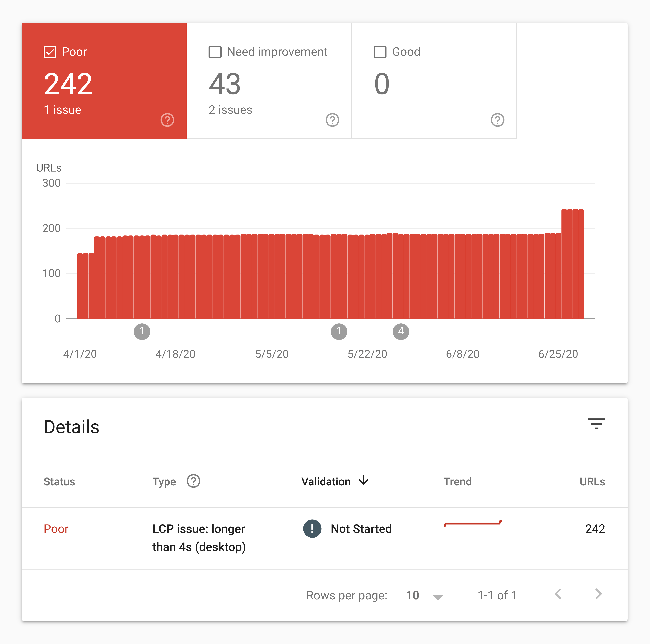Click the Validation sort arrow
650x644 pixels.
pos(363,480)
